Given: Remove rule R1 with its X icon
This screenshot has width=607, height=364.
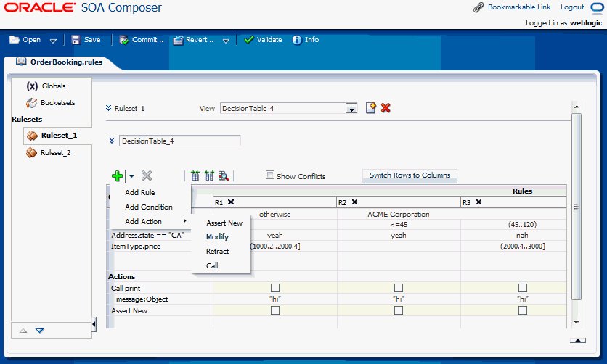Looking at the screenshot, I should tap(231, 202).
